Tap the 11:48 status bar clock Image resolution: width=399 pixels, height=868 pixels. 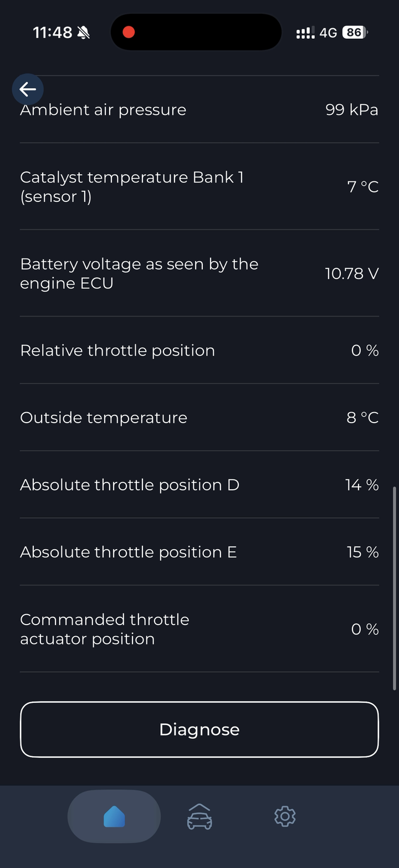pos(53,33)
